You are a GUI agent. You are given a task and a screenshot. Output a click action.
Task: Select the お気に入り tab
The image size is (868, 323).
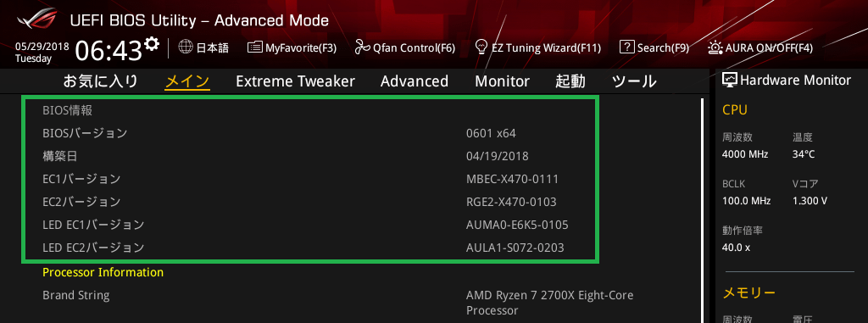click(100, 81)
